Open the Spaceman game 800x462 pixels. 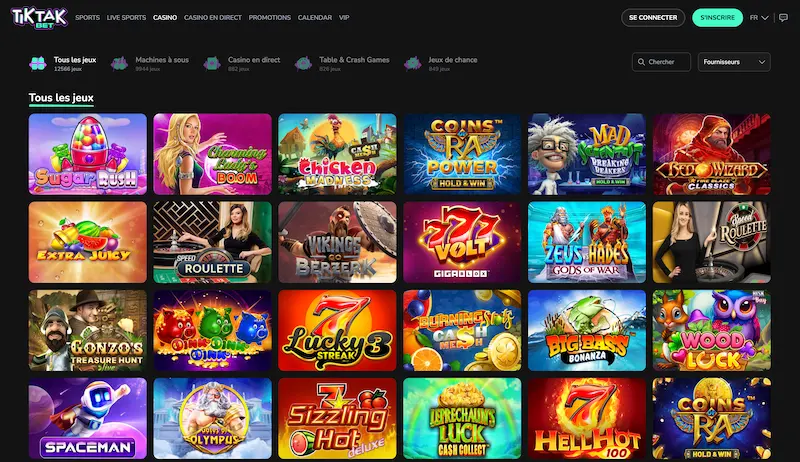coord(88,419)
